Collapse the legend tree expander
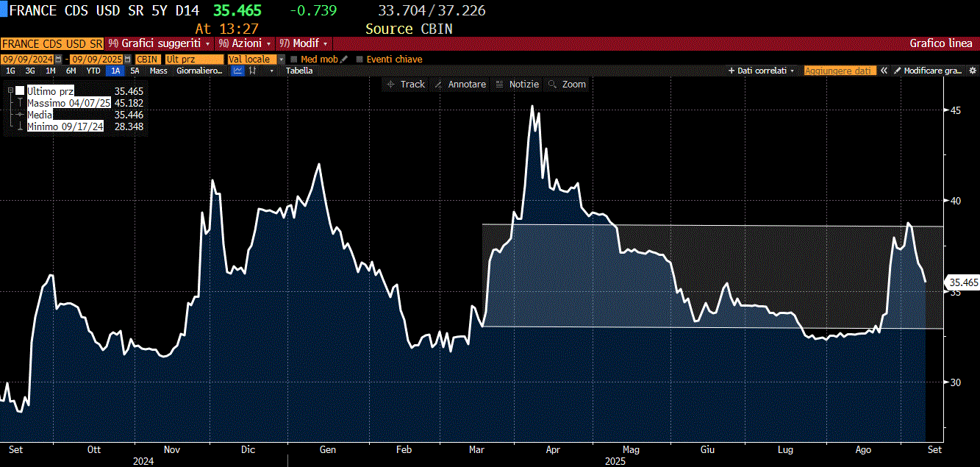This screenshot has height=467, width=980. (10, 90)
